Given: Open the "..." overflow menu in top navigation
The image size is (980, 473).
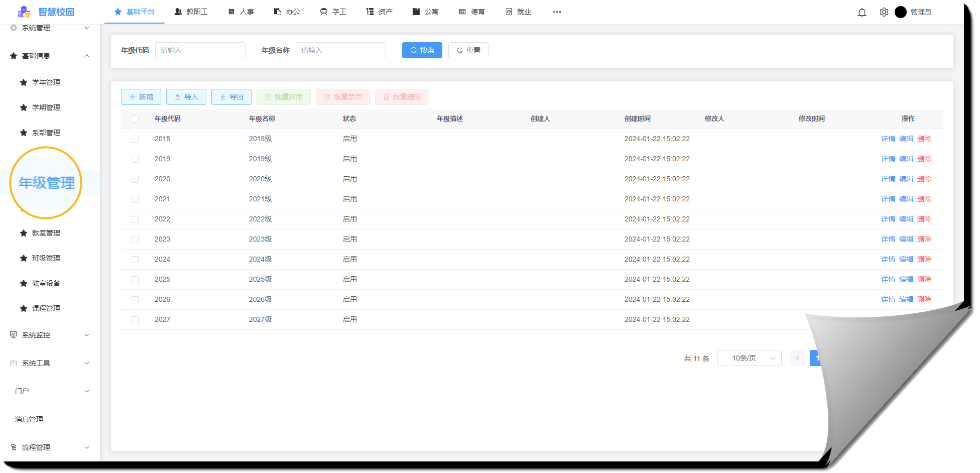Looking at the screenshot, I should 557,12.
